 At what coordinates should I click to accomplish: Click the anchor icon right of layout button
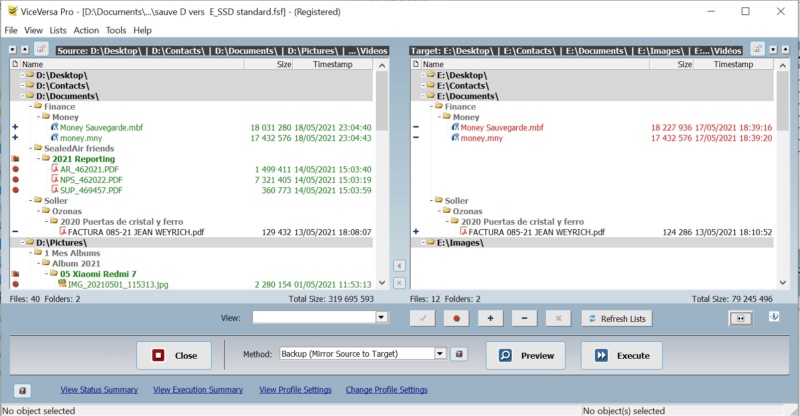tap(774, 316)
